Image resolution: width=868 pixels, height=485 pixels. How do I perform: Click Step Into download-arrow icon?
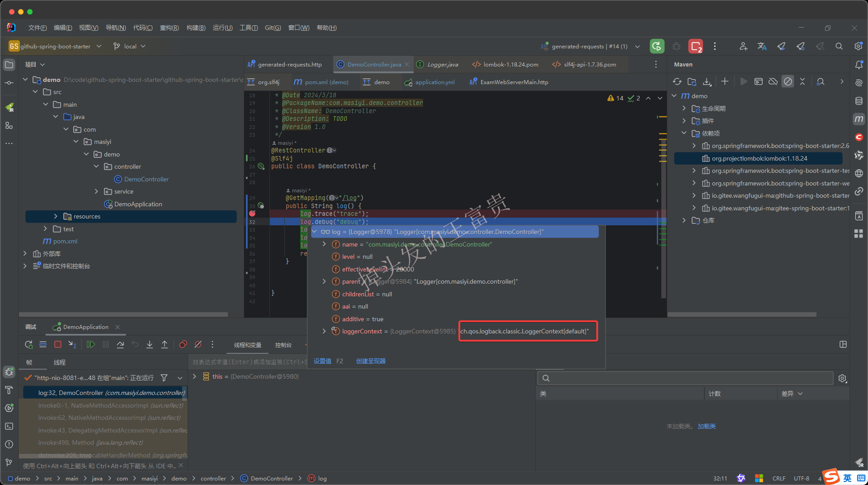click(150, 345)
